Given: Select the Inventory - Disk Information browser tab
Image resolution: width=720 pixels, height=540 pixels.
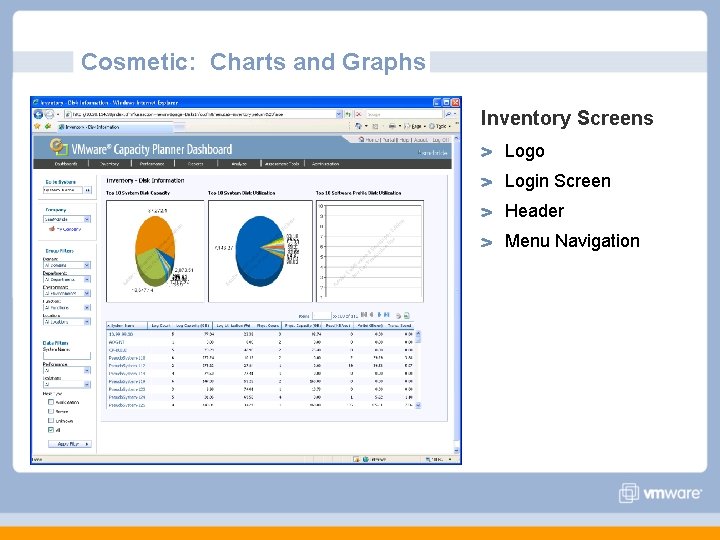Looking at the screenshot, I should pos(115,127).
